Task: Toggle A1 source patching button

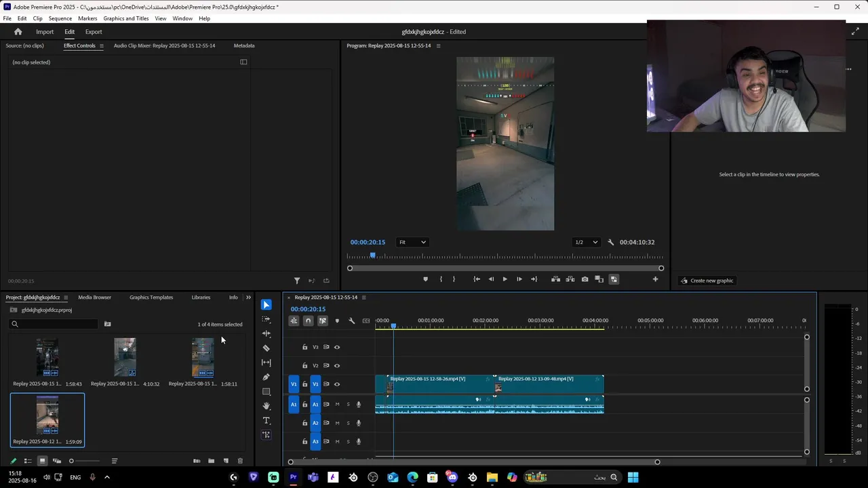Action: [x=294, y=405]
